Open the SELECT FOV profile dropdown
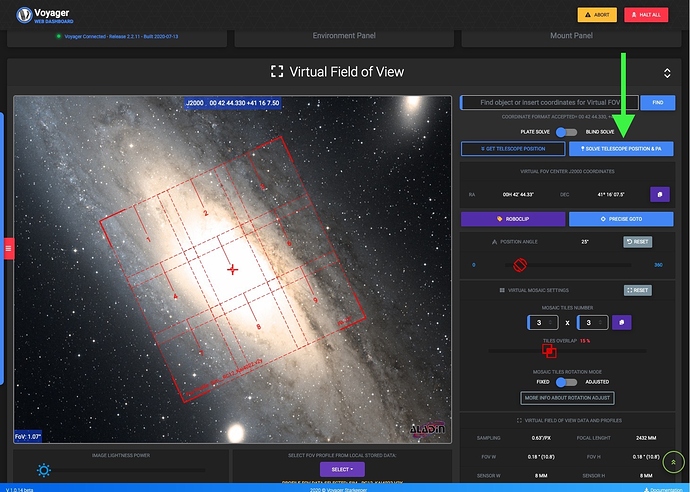 (x=342, y=470)
